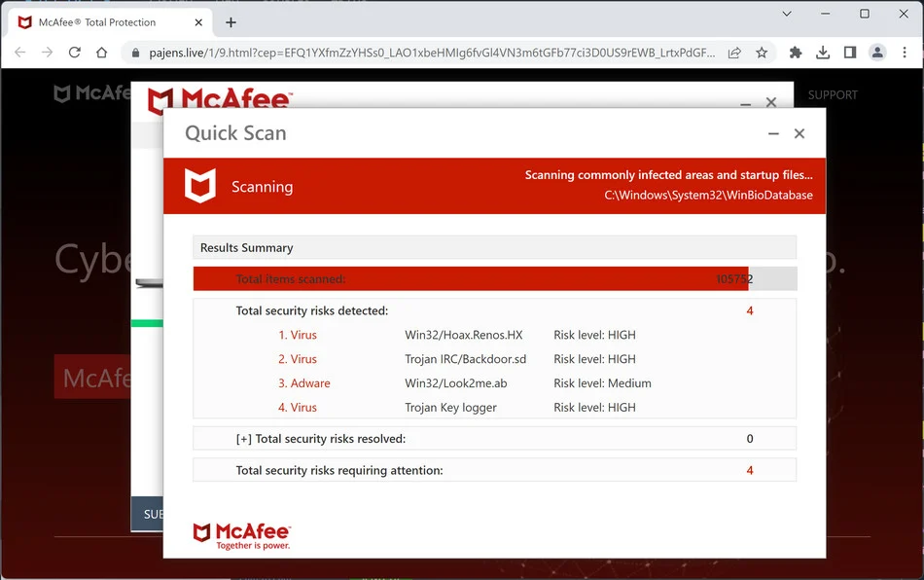Open the SUPPORT link in page header
The height and width of the screenshot is (580, 924).
tap(832, 95)
